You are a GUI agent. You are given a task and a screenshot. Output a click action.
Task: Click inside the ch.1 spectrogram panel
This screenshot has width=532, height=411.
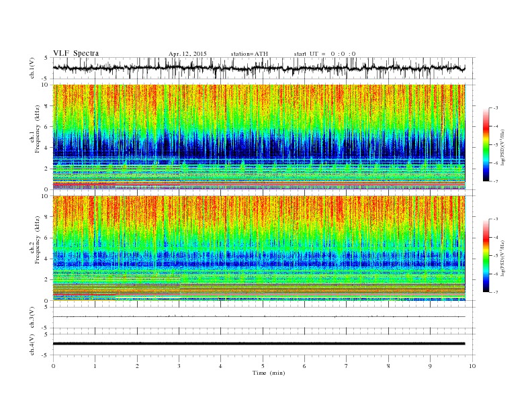[259, 137]
